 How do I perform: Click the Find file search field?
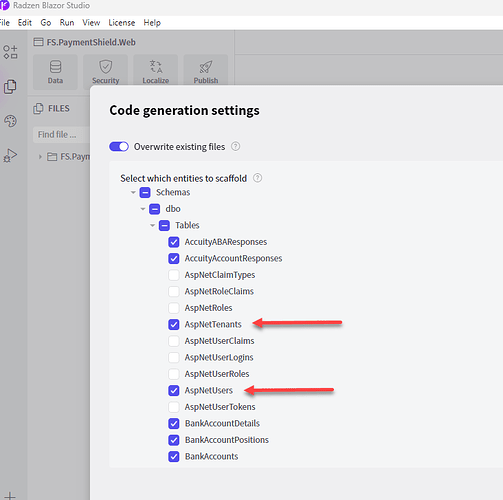click(x=61, y=135)
